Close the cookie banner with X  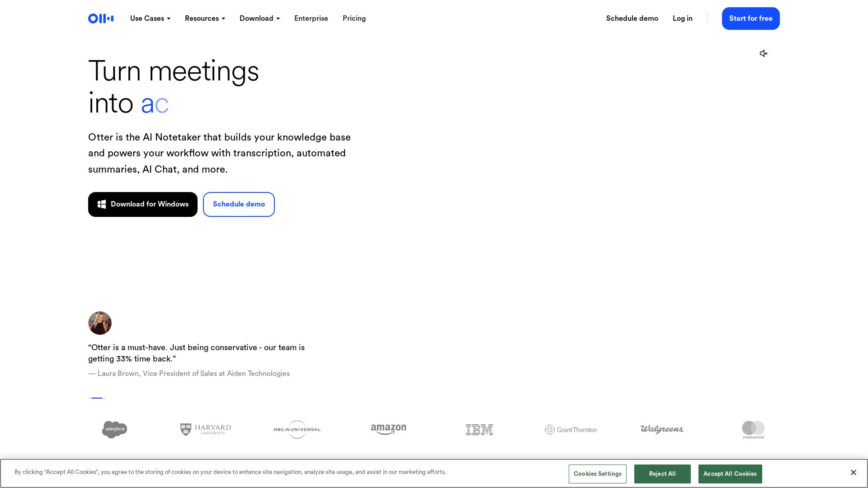pos(853,472)
